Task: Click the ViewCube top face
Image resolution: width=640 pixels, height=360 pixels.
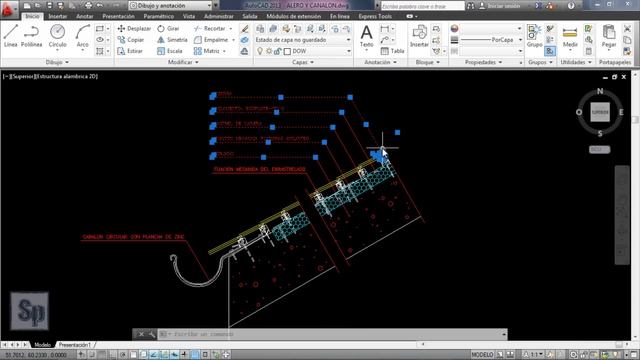Action: (x=600, y=112)
